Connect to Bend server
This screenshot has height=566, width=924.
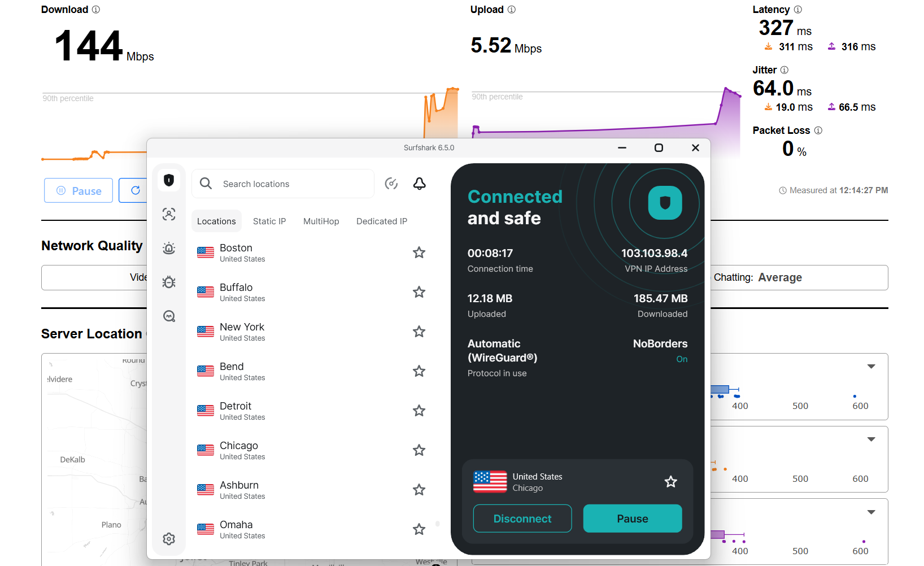tap(311, 371)
